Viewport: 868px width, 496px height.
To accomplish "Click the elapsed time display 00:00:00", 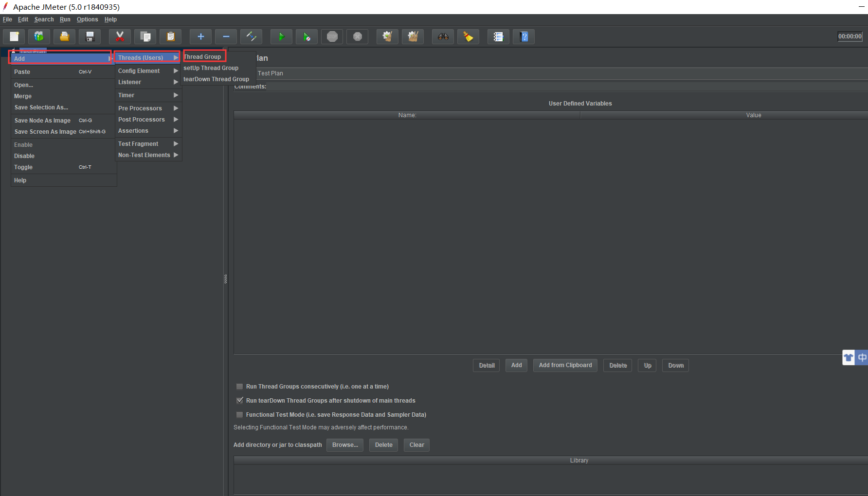I will coord(850,36).
